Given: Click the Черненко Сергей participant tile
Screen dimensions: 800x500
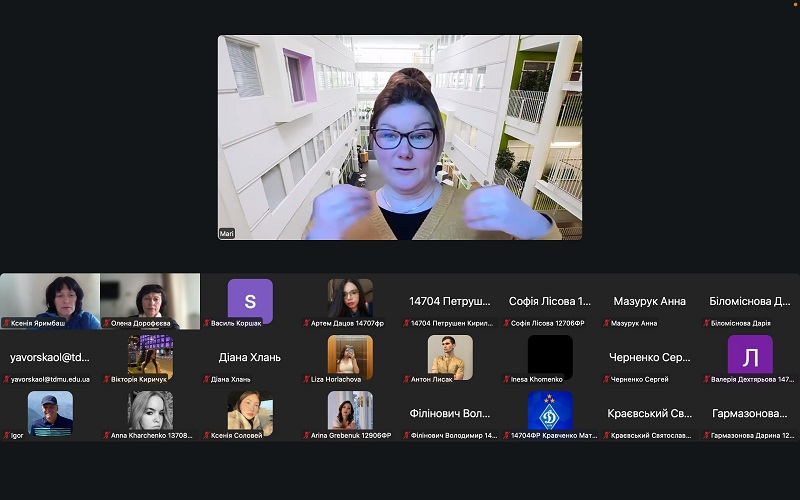Looking at the screenshot, I should click(650, 358).
